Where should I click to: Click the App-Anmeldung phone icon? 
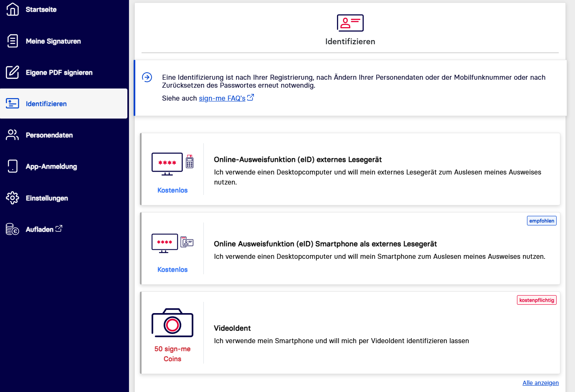(13, 166)
